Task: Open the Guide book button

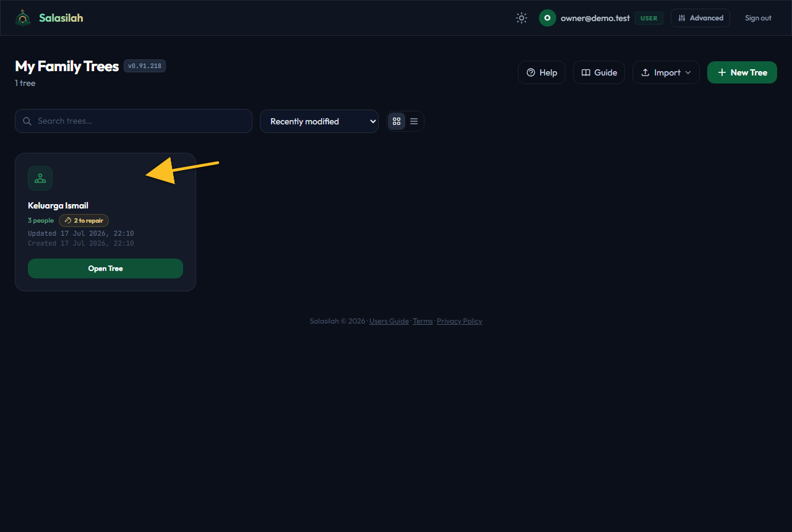Action: [x=599, y=72]
